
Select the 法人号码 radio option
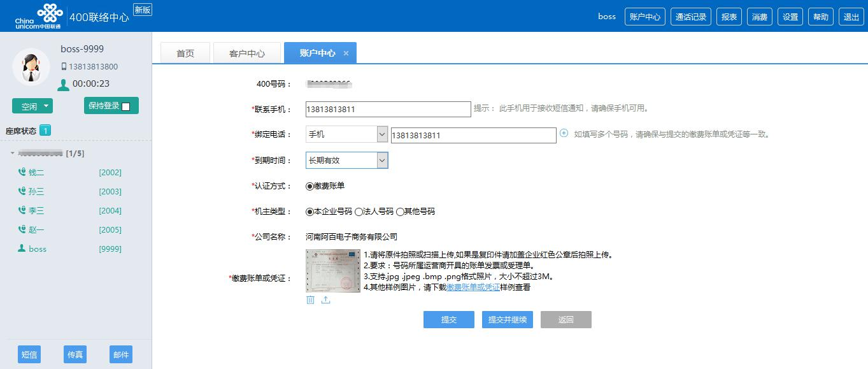click(359, 212)
